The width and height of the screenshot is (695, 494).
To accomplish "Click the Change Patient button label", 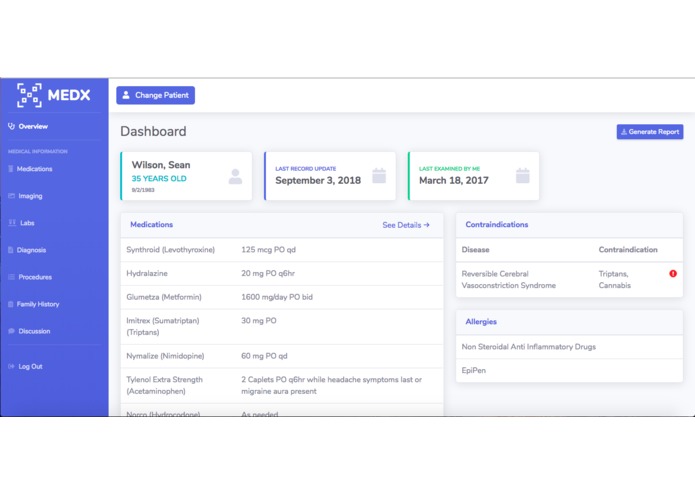I will click(x=162, y=95).
